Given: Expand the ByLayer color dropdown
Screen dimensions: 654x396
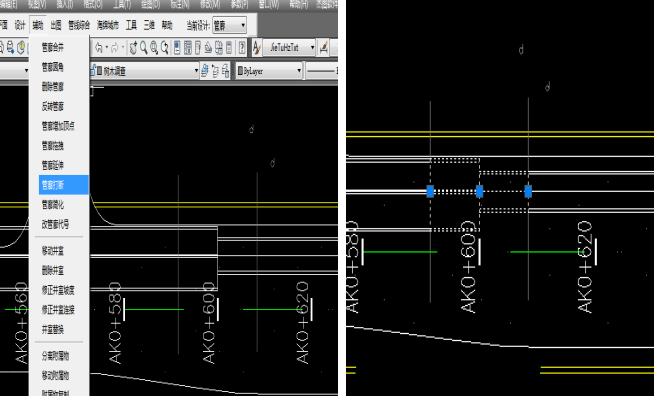Looking at the screenshot, I should click(x=269, y=71).
